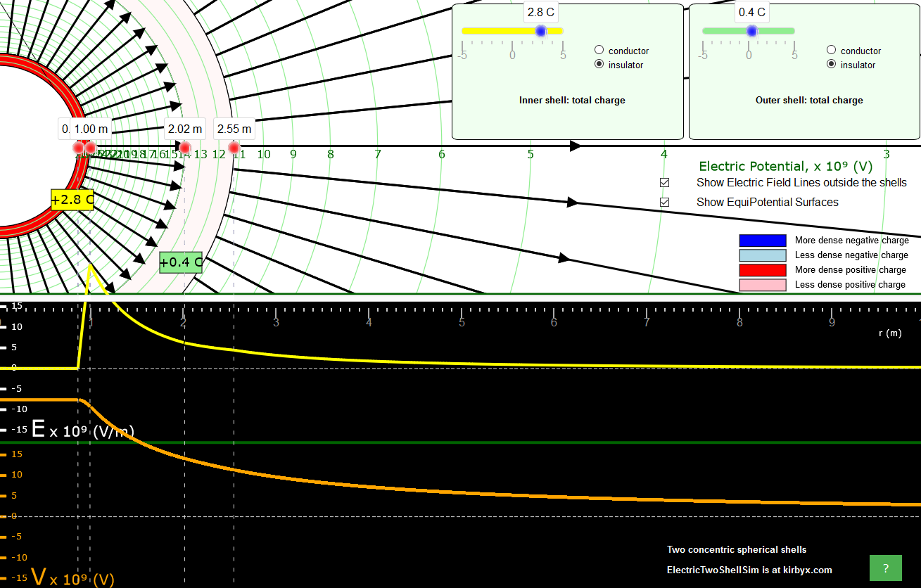Click the yellow +2.8 C charge label
Image resolution: width=921 pixels, height=588 pixels.
72,200
